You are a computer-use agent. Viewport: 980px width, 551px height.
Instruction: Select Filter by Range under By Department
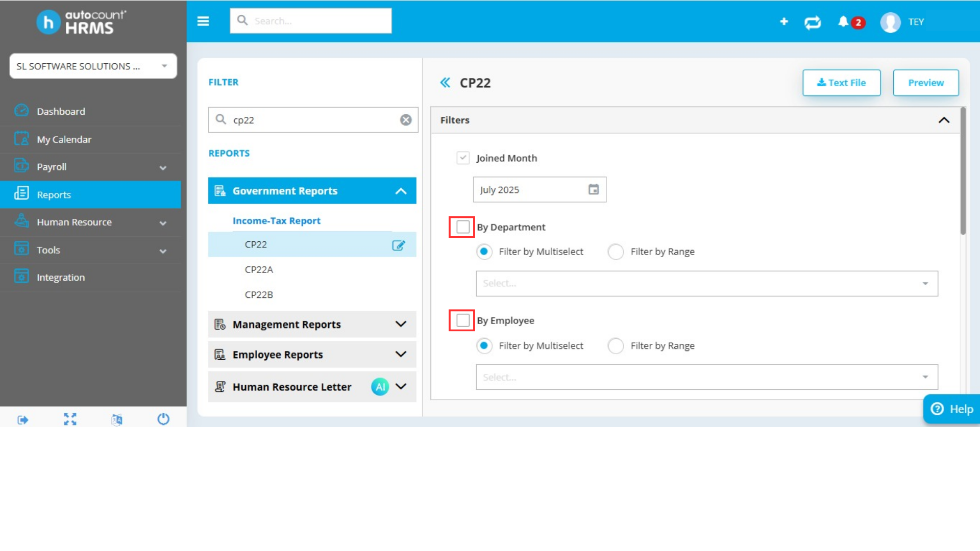click(x=616, y=252)
